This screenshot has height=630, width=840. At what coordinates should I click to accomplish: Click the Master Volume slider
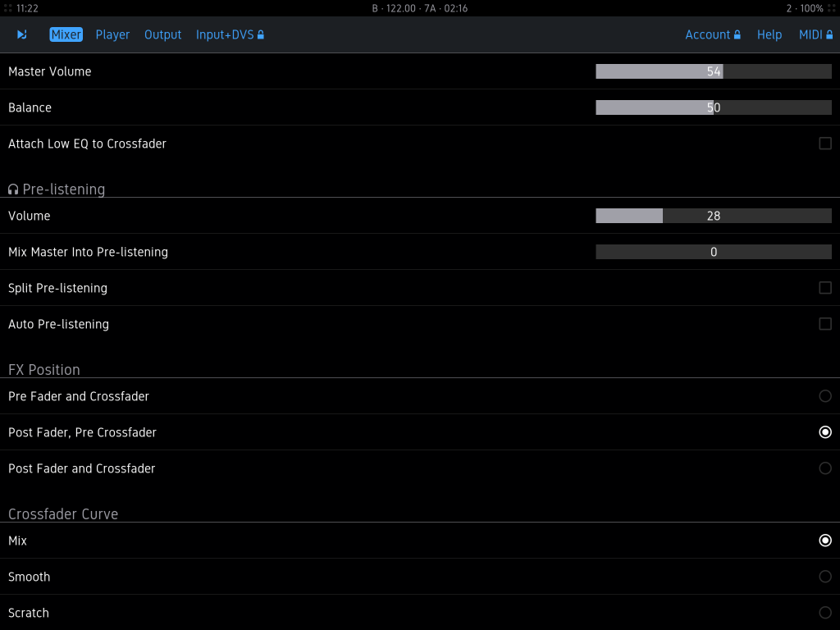[713, 71]
